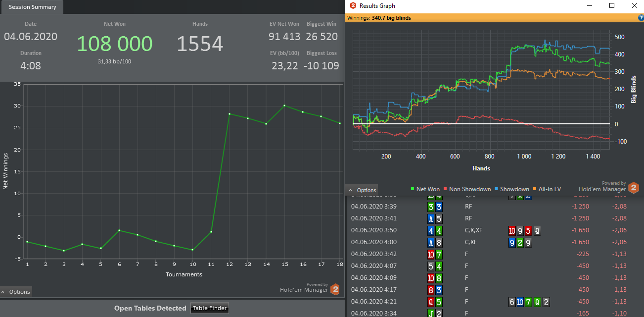
Task: Toggle the red Non Showdown legend swatch
Action: 445,189
